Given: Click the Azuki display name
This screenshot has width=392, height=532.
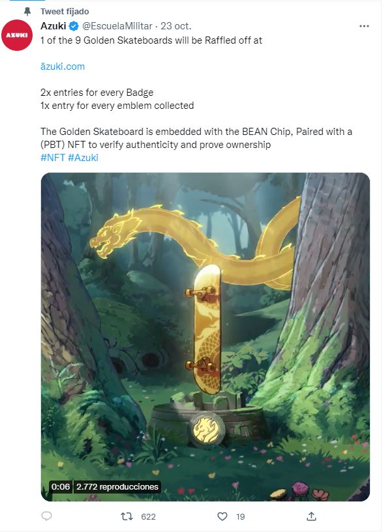Looking at the screenshot, I should pos(53,26).
